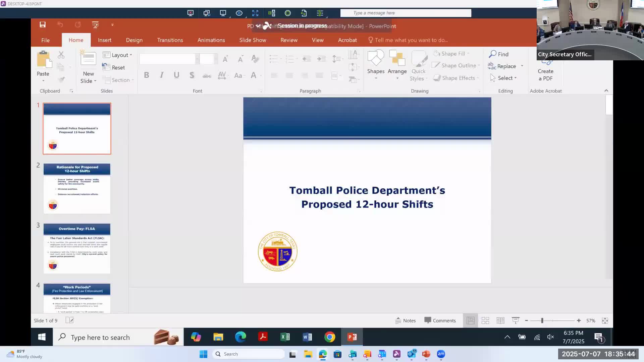Expand the Layout dropdown
The width and height of the screenshot is (644, 362).
(117, 55)
